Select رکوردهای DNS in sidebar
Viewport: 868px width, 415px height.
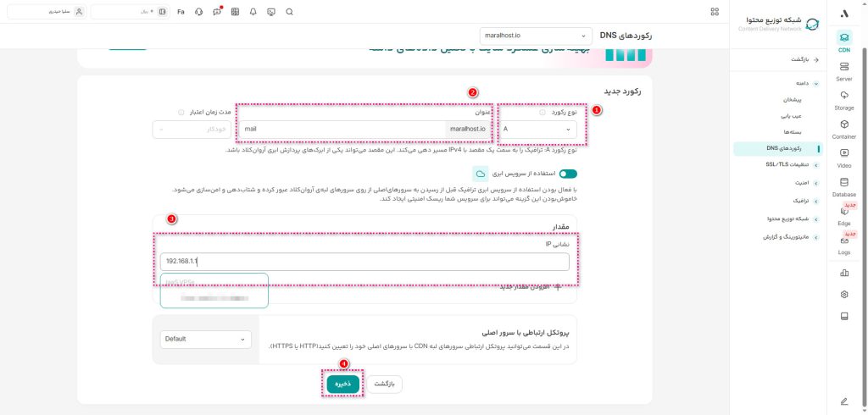pos(778,148)
